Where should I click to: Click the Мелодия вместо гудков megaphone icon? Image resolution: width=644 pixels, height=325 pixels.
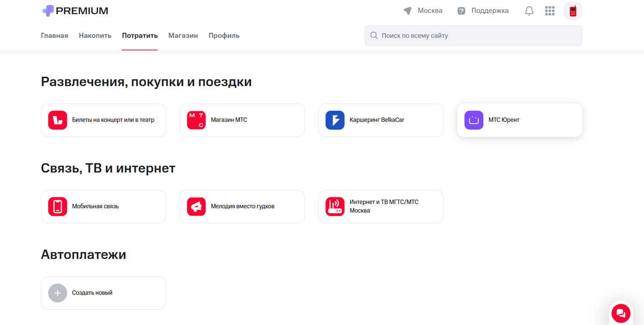pos(196,206)
